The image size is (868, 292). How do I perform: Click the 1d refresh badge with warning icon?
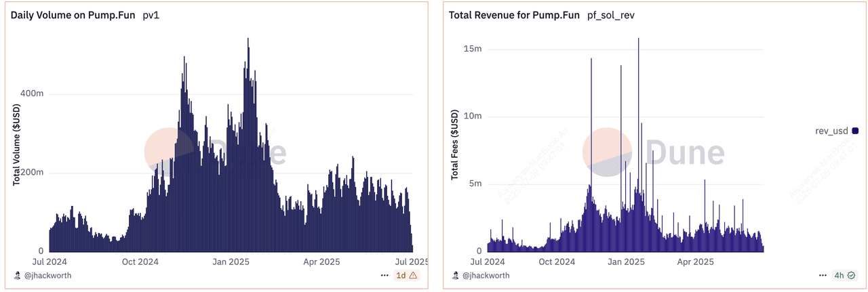(x=406, y=276)
